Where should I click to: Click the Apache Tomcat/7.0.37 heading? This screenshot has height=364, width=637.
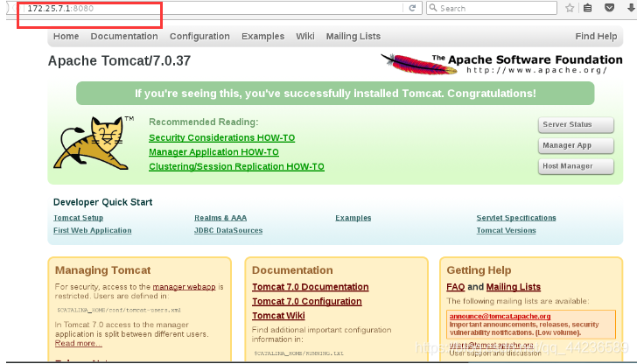[119, 61]
